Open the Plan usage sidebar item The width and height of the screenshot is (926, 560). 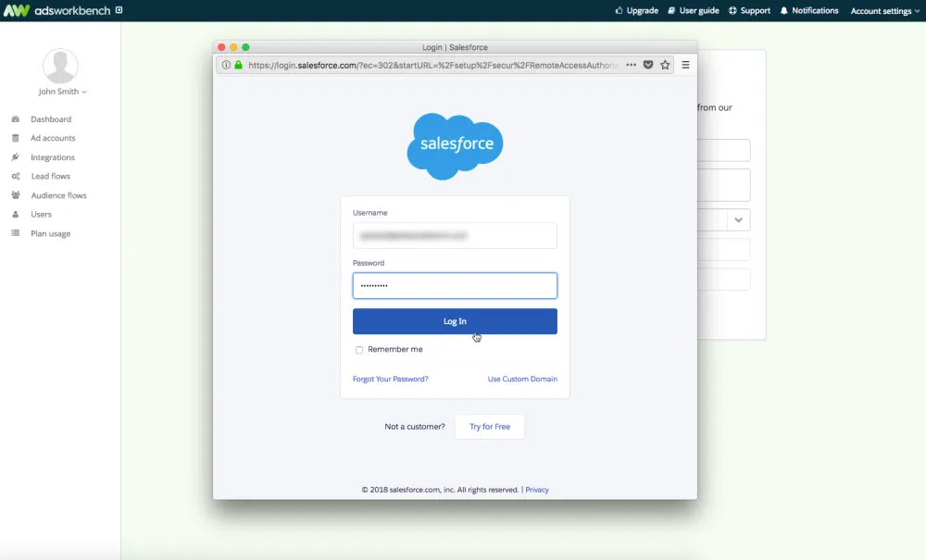coord(50,233)
